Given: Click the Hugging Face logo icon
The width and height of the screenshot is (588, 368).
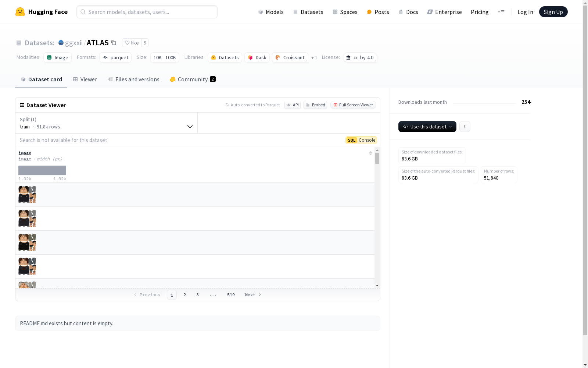Looking at the screenshot, I should coord(20,12).
